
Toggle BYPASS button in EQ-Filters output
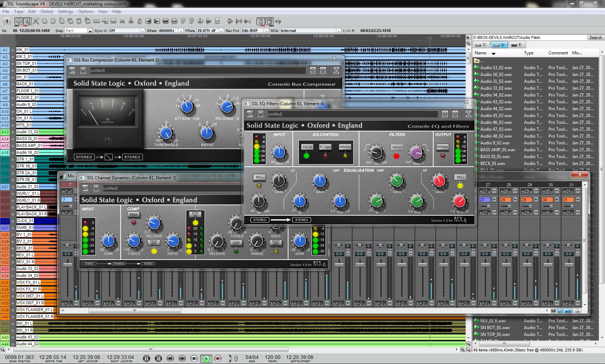coord(443,147)
